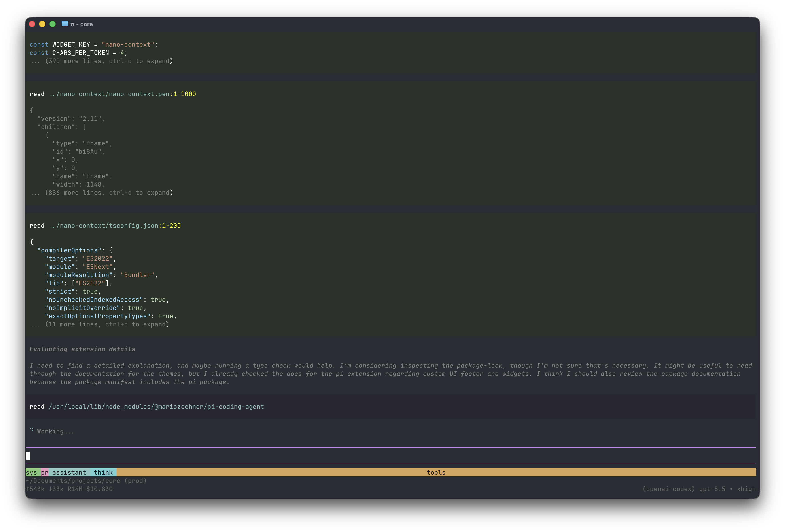Click the WIDGET_KEY constant line
This screenshot has height=532, width=785.
94,44
